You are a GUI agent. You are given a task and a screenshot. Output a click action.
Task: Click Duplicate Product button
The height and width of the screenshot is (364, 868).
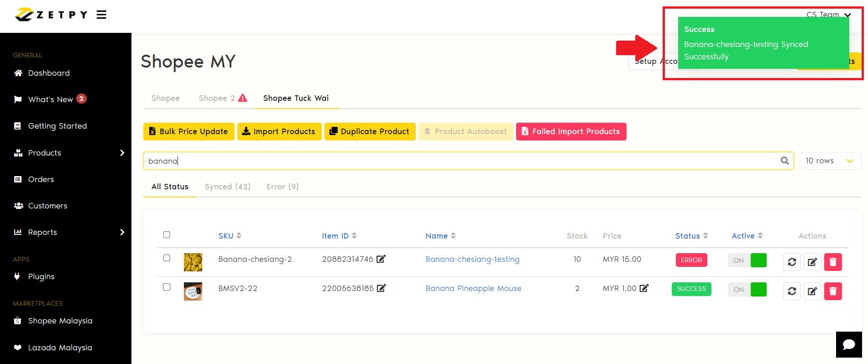(370, 131)
